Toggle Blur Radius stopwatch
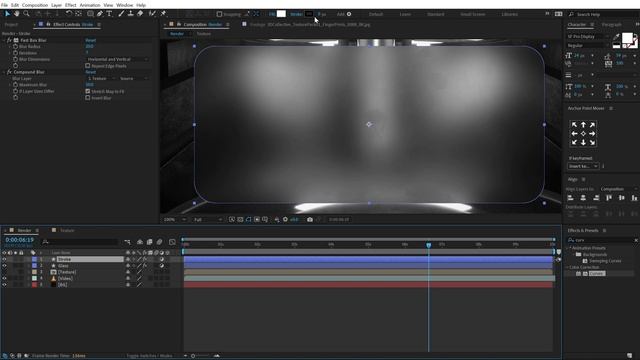This screenshot has height=360, width=640. [x=16, y=47]
